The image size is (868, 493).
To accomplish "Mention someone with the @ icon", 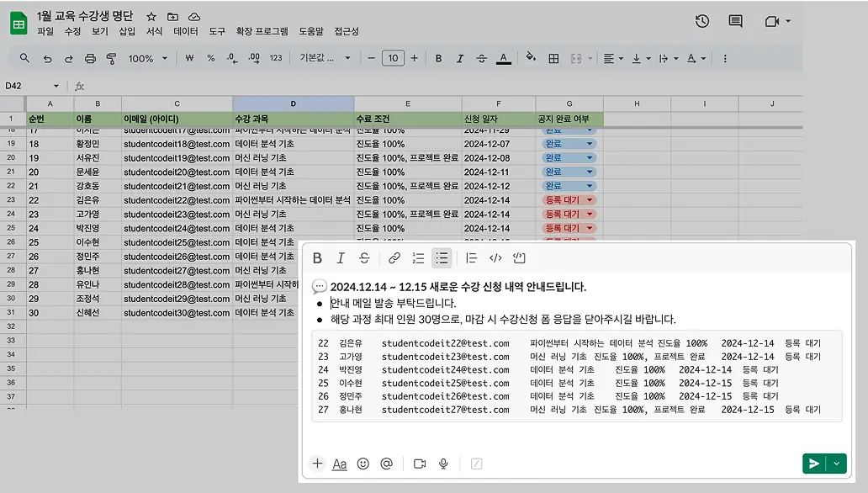I will coord(387,464).
